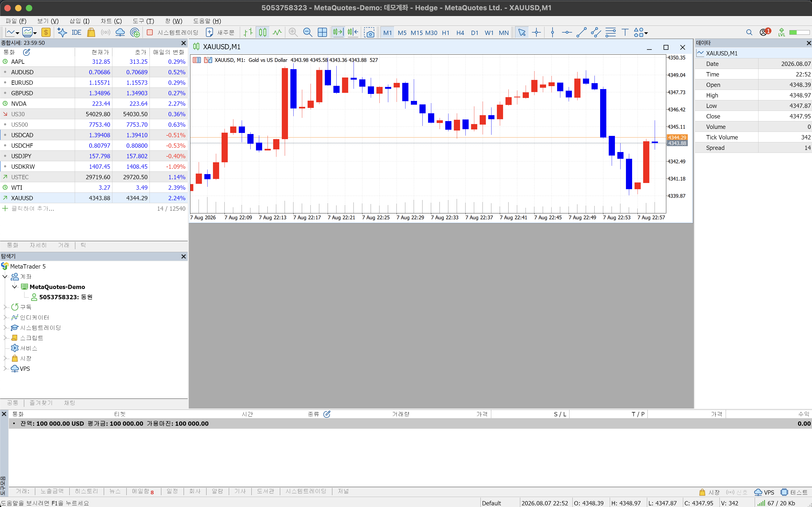Image resolution: width=812 pixels, height=507 pixels.
Task: Select the XAUUSD row in market watch
Action: pyautogui.click(x=94, y=198)
